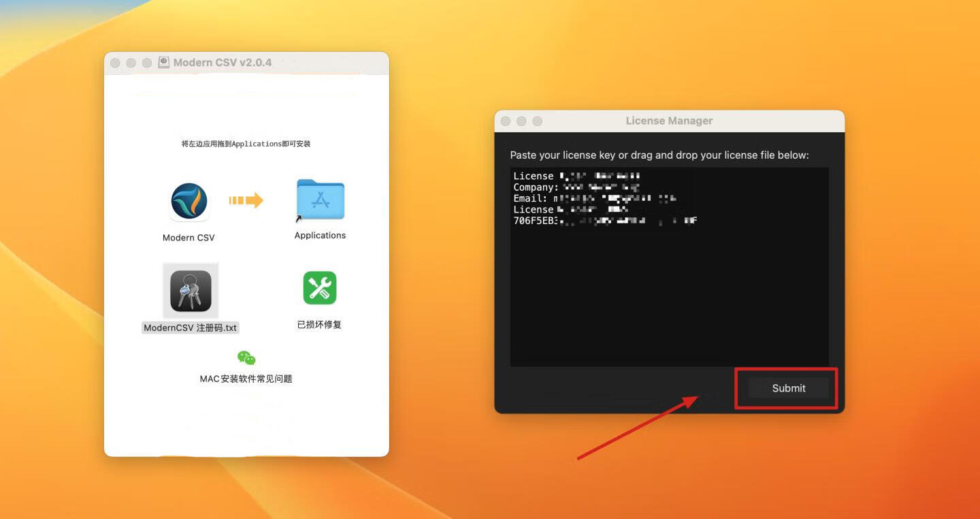Click the disk icon in Modern CSV title bar
The height and width of the screenshot is (519, 980).
164,62
